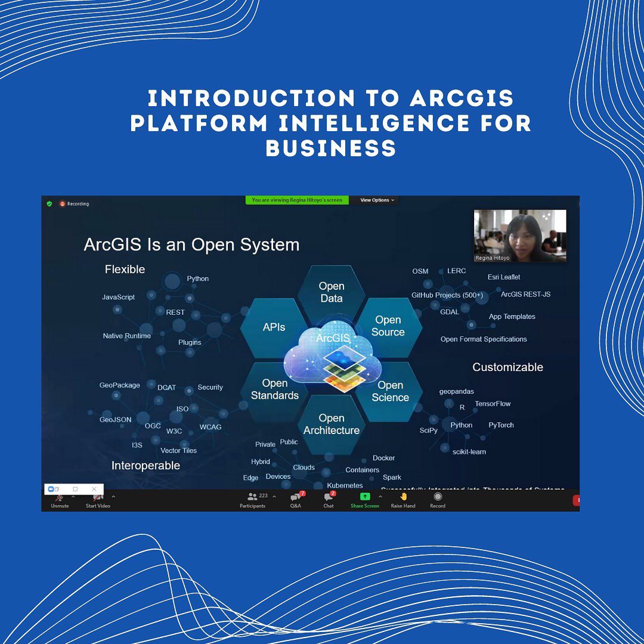
Task: Expand the arrow next to Participants count
Action: point(274,496)
